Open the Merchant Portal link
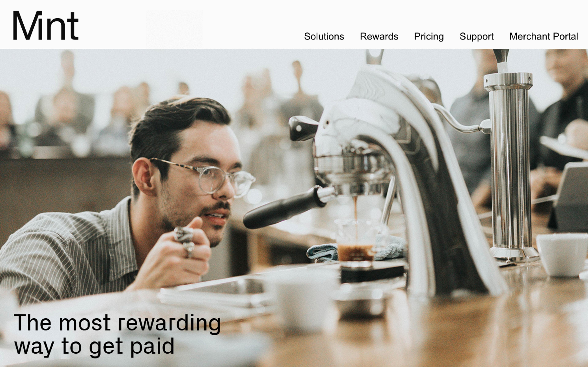 pos(544,36)
